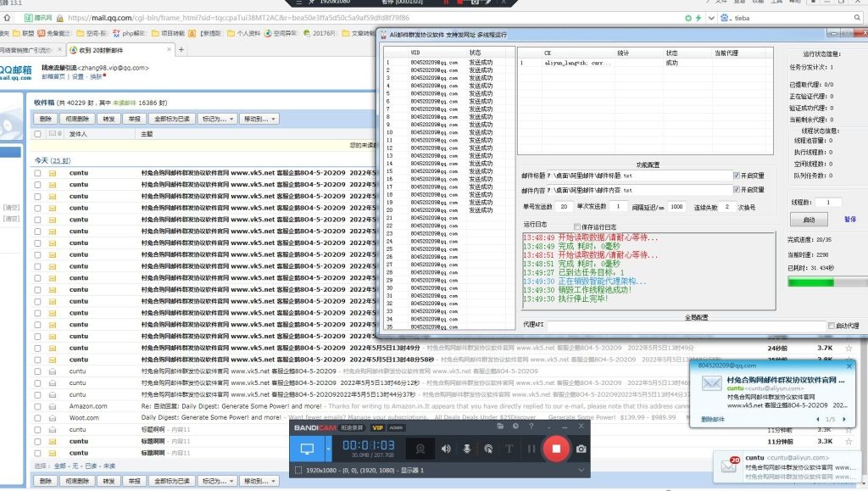
Task: Pause recording with the Bandicam pause icon
Action: (531, 448)
